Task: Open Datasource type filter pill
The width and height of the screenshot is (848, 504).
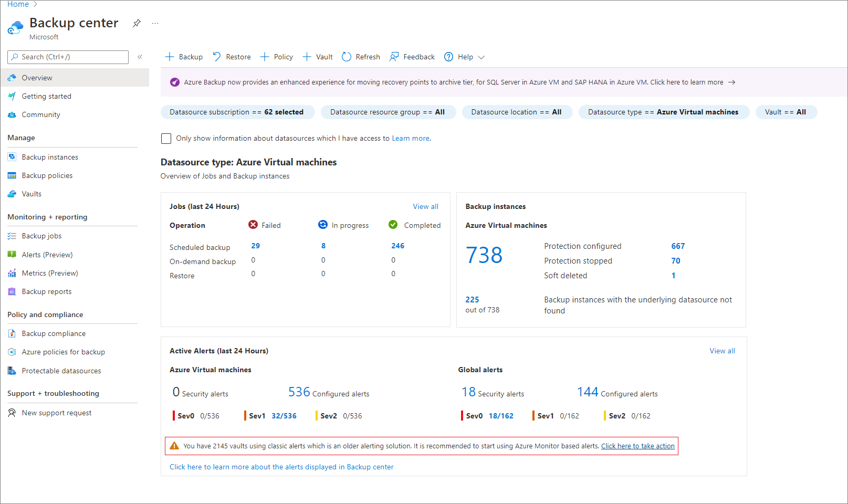Action: 664,112
